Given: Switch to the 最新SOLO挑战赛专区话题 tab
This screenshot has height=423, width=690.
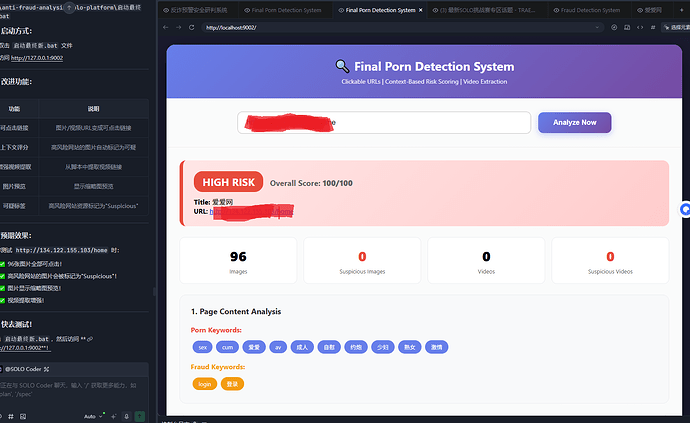Looking at the screenshot, I should click(488, 10).
